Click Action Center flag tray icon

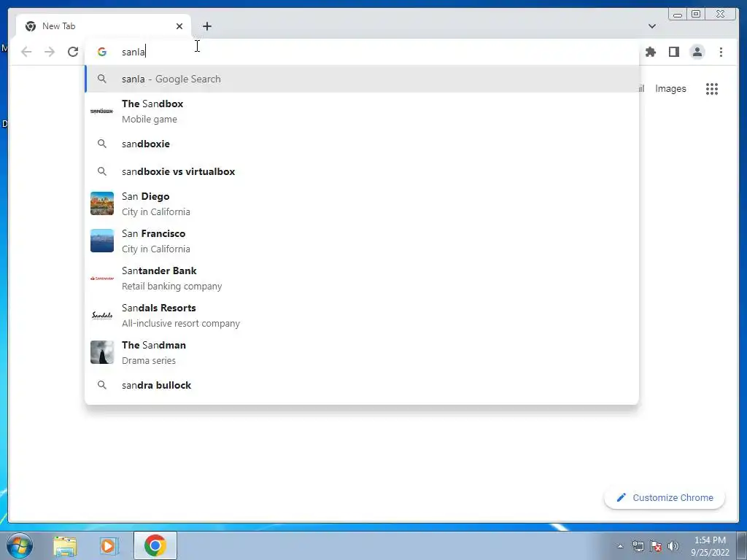pyautogui.click(x=656, y=546)
